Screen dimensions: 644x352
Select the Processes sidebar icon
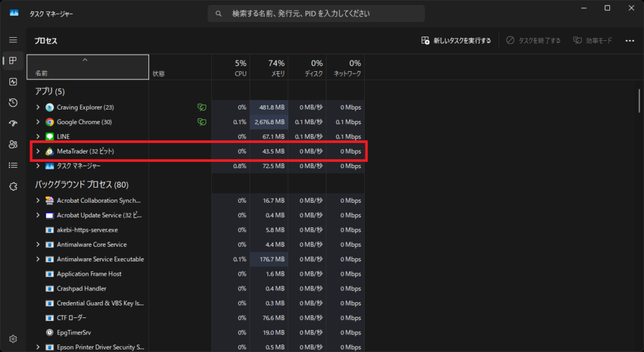pyautogui.click(x=13, y=61)
